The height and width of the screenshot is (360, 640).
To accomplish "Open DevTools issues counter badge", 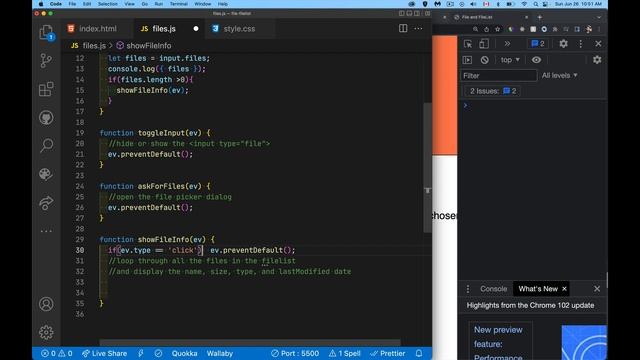I will (538, 44).
